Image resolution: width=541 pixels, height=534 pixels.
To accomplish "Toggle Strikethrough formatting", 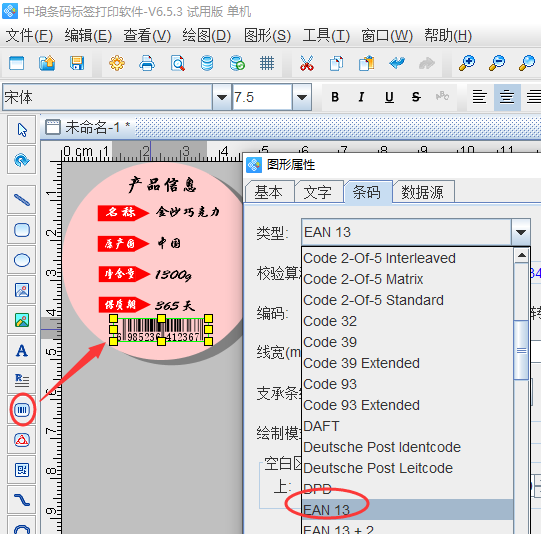I will [x=416, y=97].
